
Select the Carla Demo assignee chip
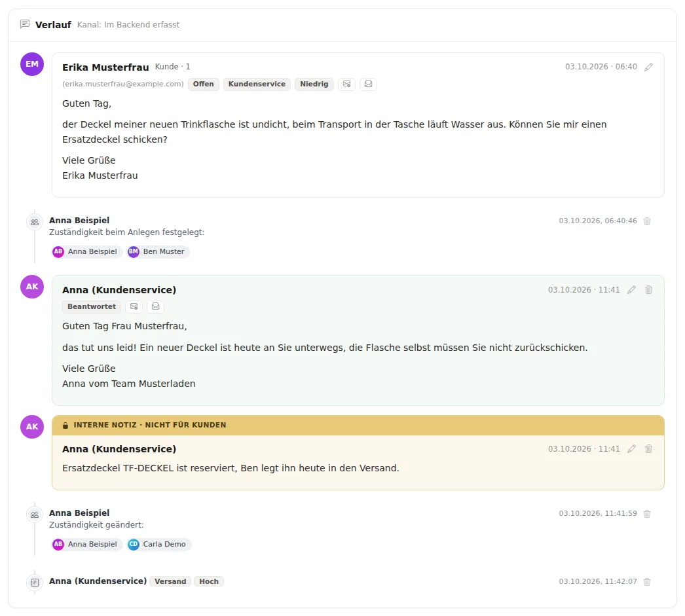click(x=158, y=544)
